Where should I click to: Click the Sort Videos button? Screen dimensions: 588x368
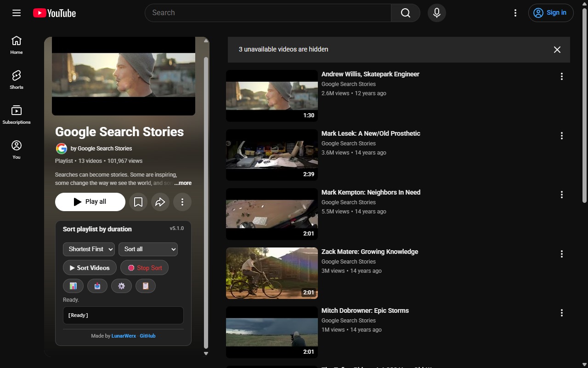[x=90, y=268]
